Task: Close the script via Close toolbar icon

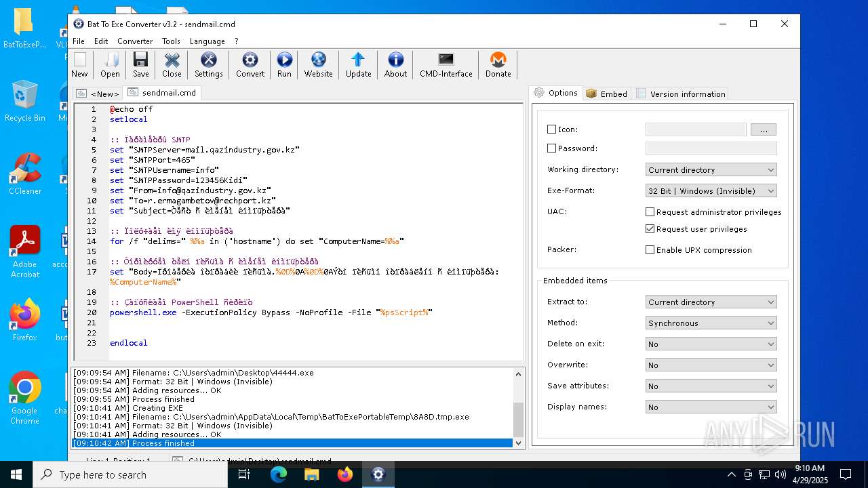Action: pyautogui.click(x=172, y=65)
